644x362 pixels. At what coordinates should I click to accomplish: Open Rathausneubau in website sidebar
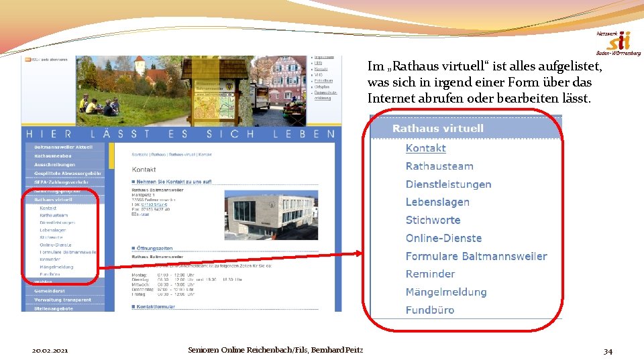52,156
